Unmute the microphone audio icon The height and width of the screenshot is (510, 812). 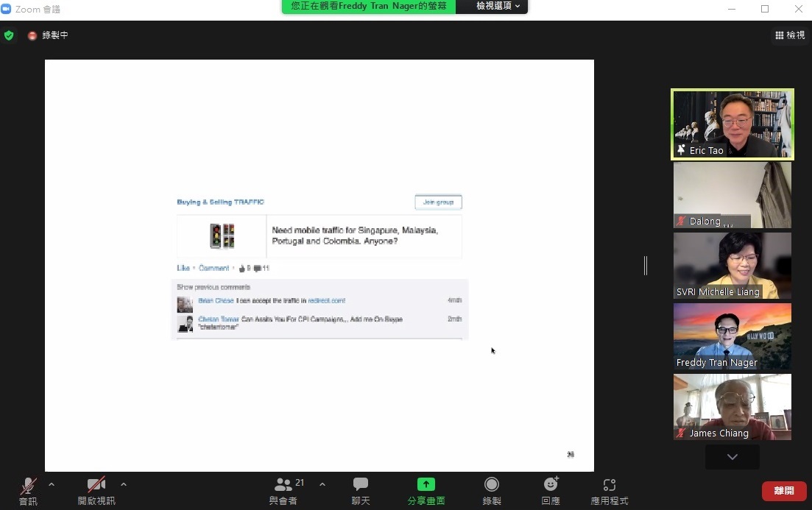click(28, 486)
